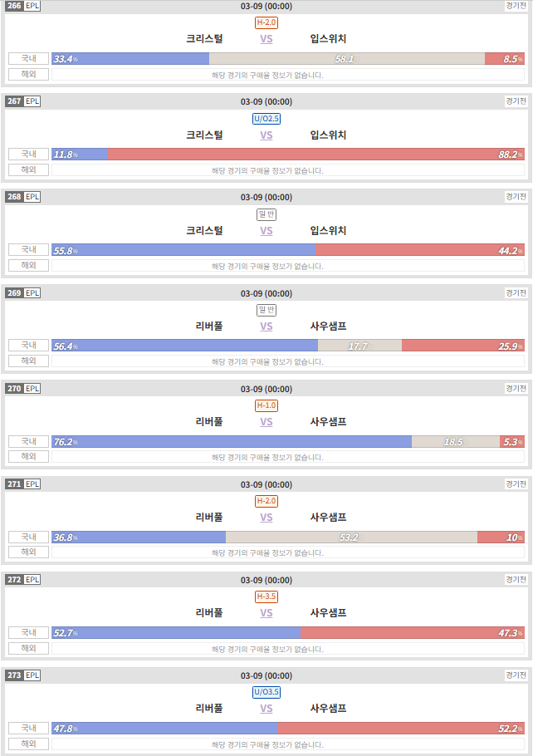Click the 경기전 status on match 270
Image resolution: width=533 pixels, height=756 pixels.
(516, 388)
